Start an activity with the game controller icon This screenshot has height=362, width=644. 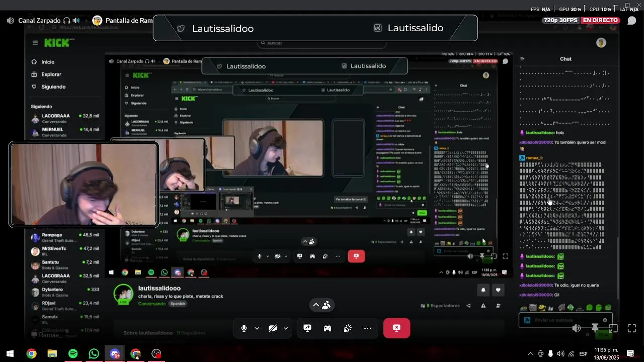point(328,328)
